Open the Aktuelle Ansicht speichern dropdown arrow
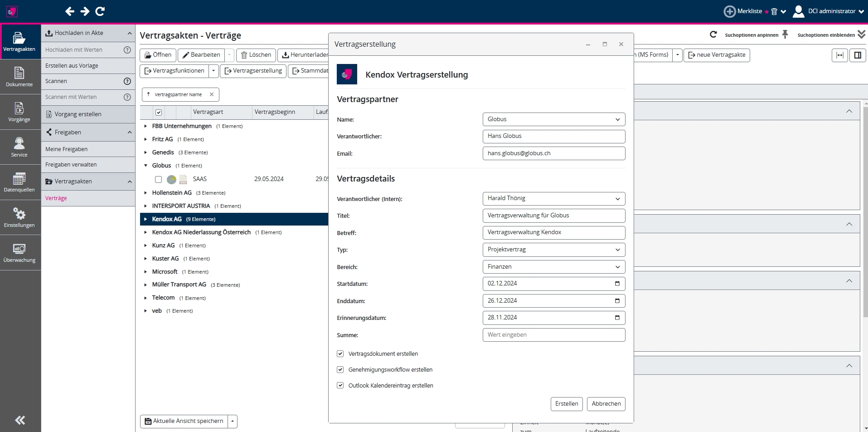This screenshot has height=432, width=868. pos(233,422)
